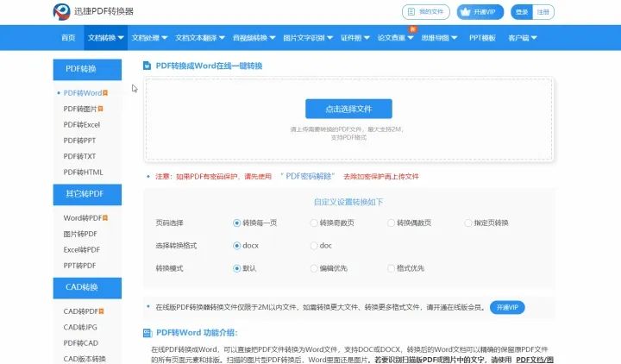Open the PDF转换 sidebar section header
Screen dimensions: 621x364
coord(87,69)
